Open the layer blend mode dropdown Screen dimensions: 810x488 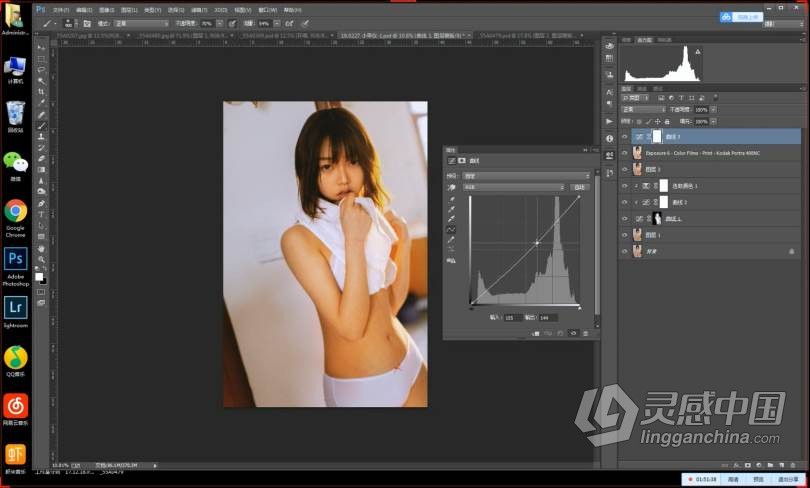click(x=644, y=109)
